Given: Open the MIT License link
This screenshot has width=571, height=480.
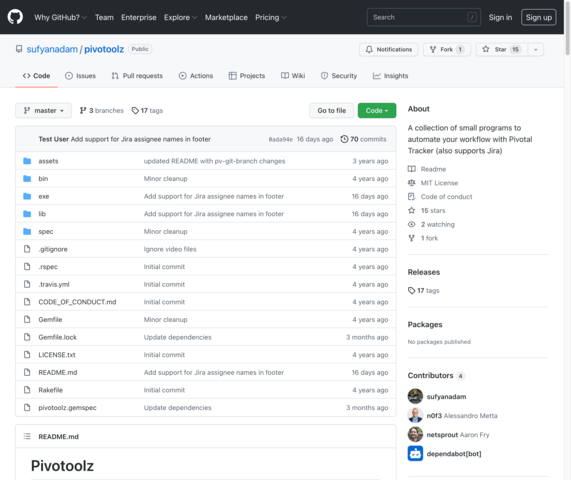Looking at the screenshot, I should pos(439,183).
